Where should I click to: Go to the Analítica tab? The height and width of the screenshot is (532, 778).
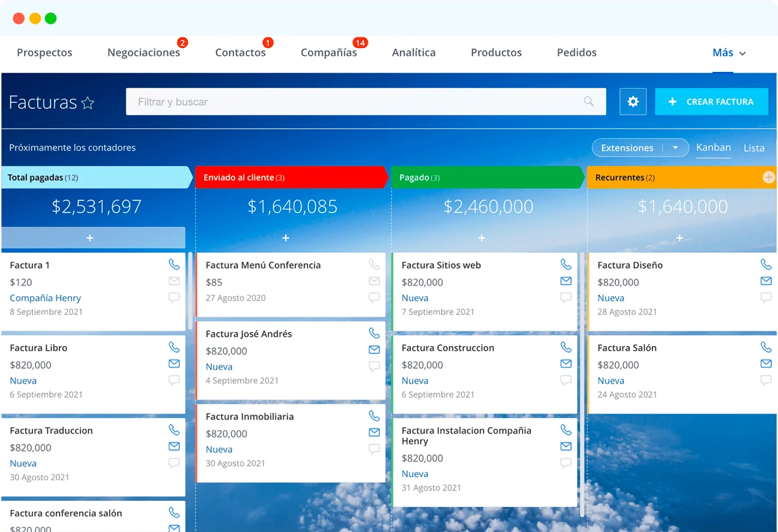pos(414,53)
